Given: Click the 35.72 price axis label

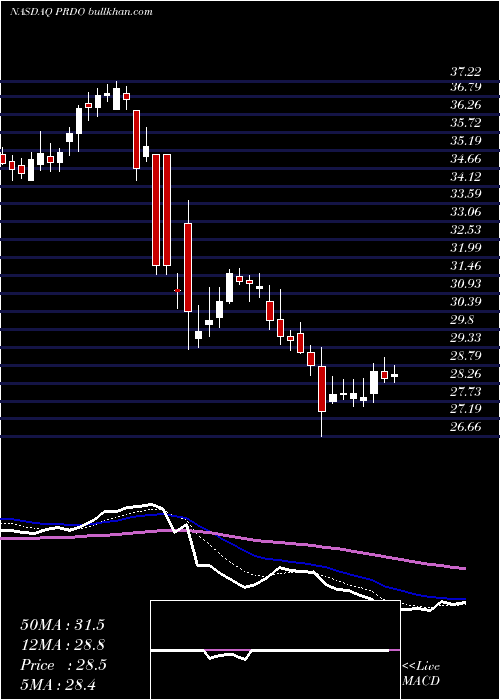Looking at the screenshot, I should click(x=465, y=123).
